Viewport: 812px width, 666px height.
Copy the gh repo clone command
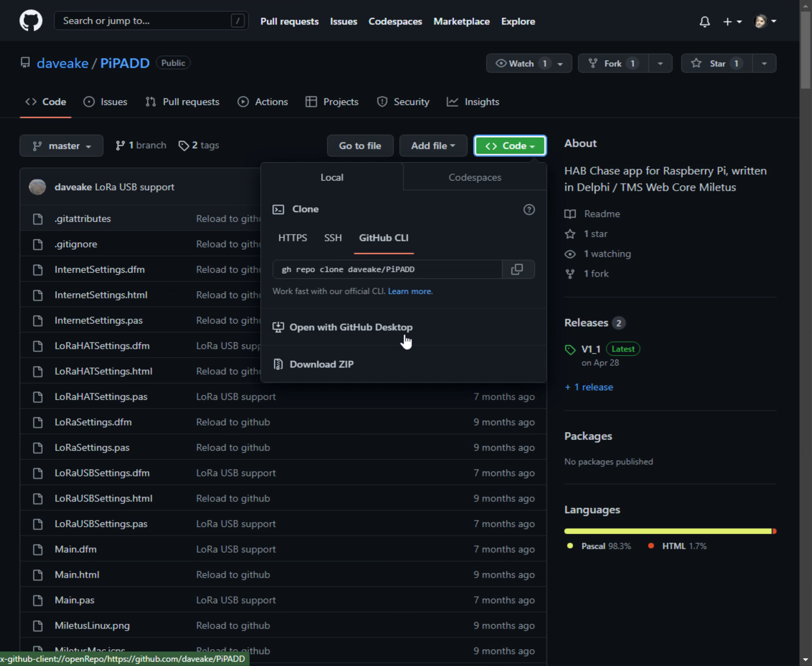pos(517,269)
